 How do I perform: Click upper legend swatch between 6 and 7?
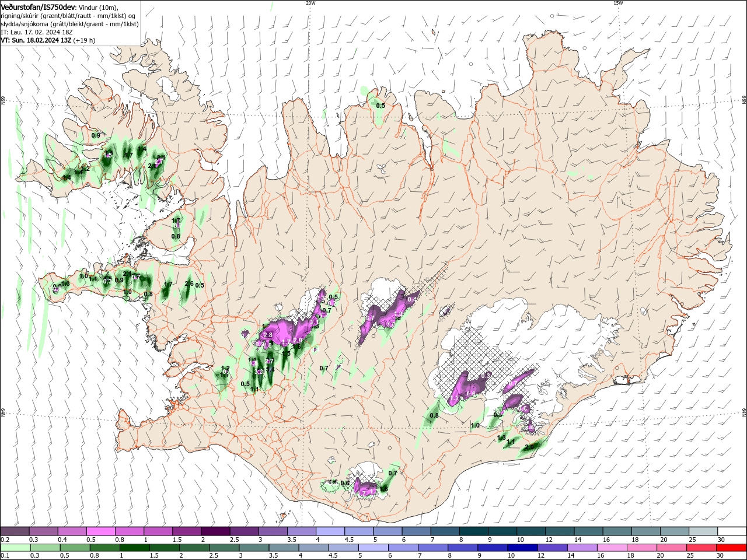[x=416, y=531]
